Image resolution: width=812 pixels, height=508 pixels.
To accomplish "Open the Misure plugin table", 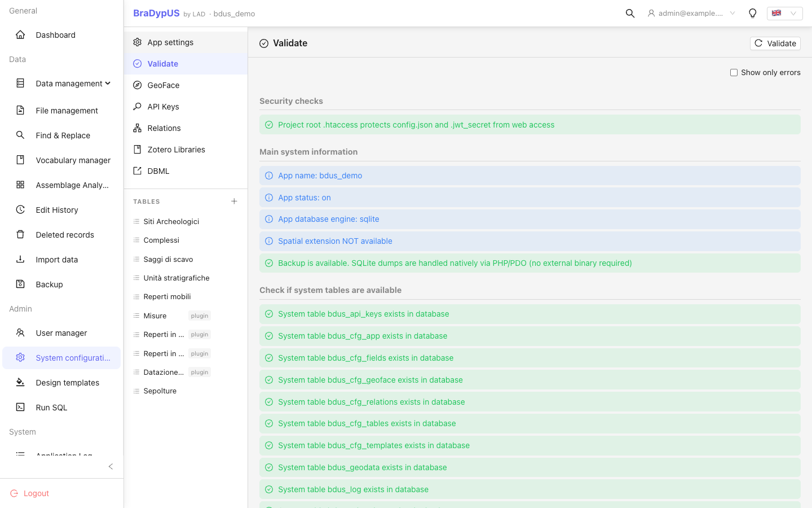I will (x=186, y=316).
